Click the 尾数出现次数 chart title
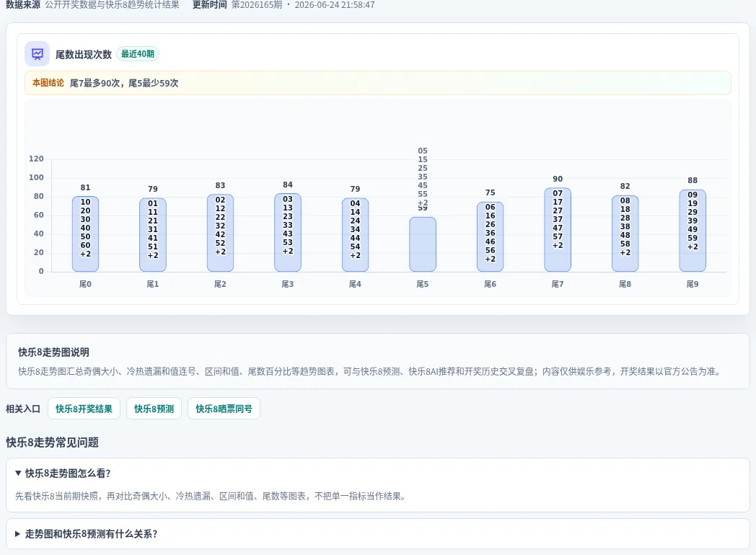Viewport: 756px width, 555px height. (x=84, y=55)
